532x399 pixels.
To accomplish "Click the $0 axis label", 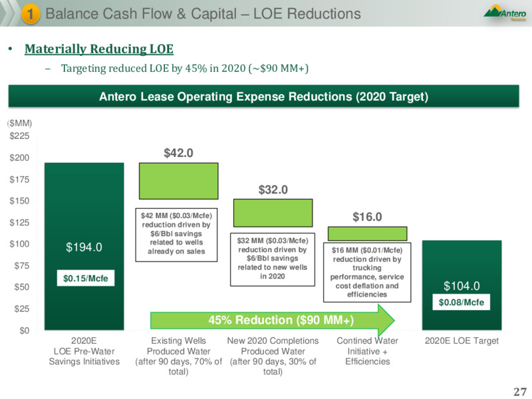I will pos(25,331).
